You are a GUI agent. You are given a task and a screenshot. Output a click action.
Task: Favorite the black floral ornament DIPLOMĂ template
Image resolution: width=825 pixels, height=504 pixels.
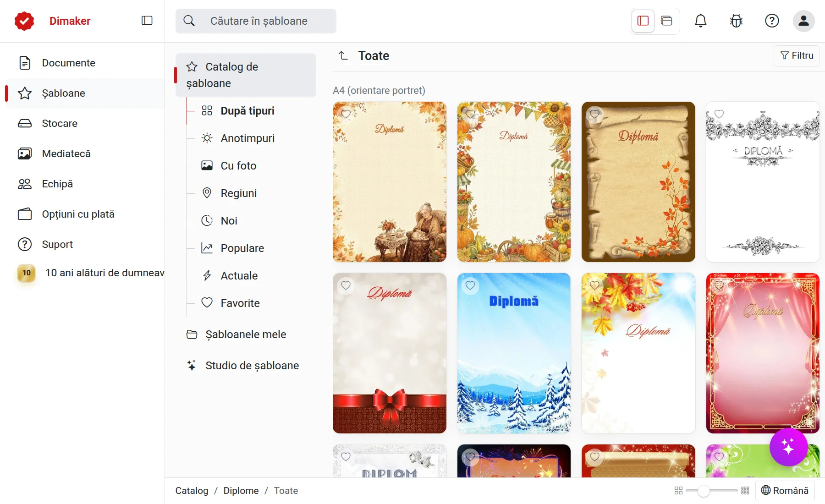pyautogui.click(x=719, y=114)
